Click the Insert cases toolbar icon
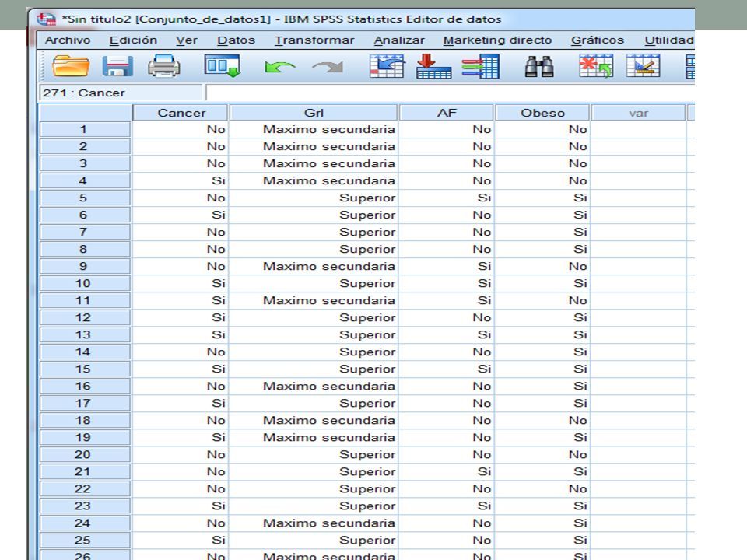The width and height of the screenshot is (747, 560). pos(595,65)
